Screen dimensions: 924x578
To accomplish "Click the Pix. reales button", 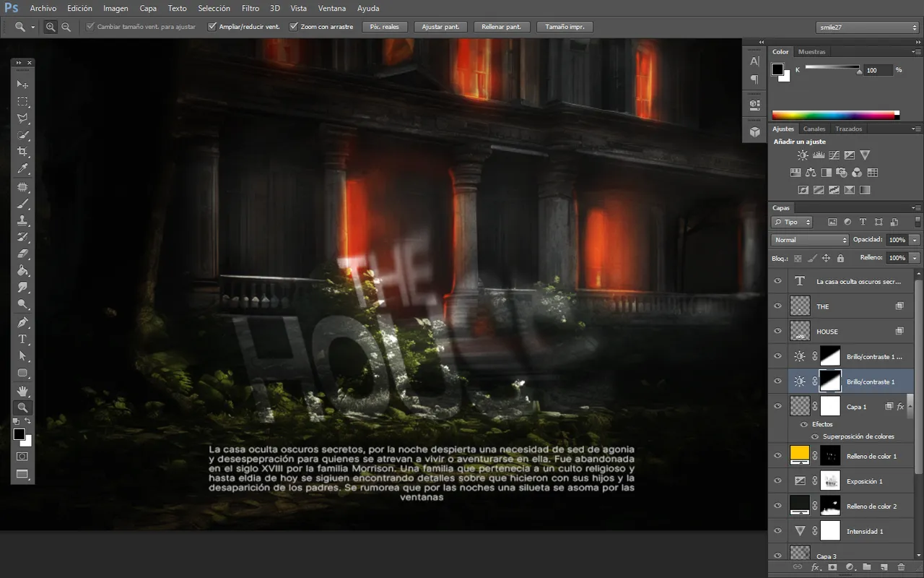I will (384, 27).
